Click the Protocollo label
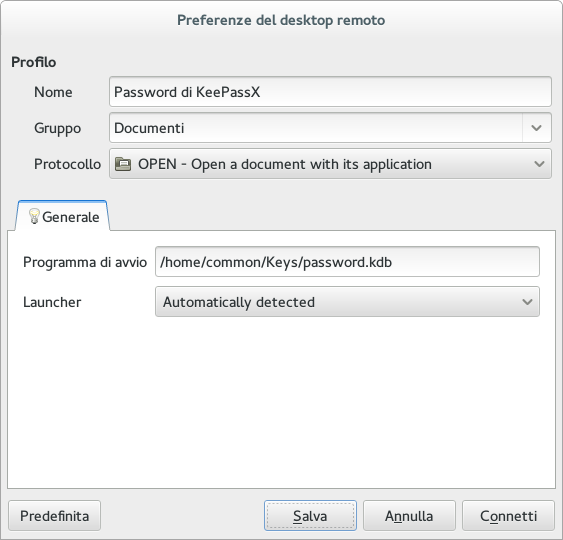Image resolution: width=563 pixels, height=540 pixels. point(68,164)
